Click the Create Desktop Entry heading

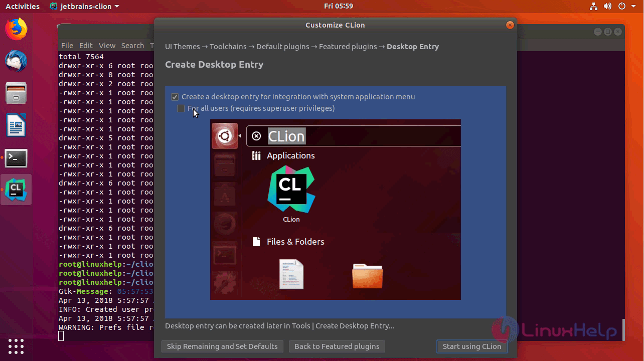coord(214,65)
